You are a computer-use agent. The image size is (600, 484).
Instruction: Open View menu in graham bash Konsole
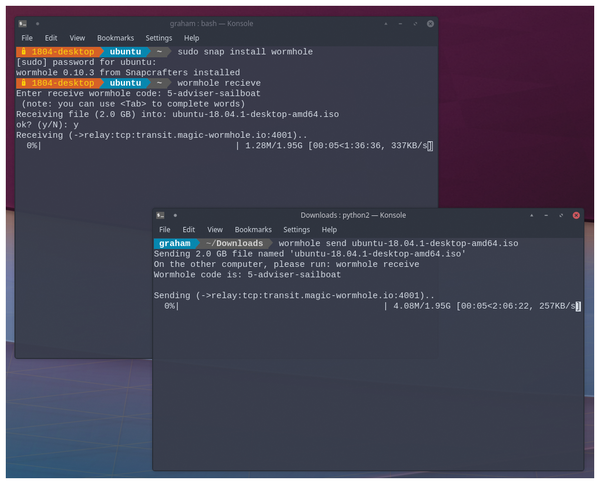[x=77, y=38]
